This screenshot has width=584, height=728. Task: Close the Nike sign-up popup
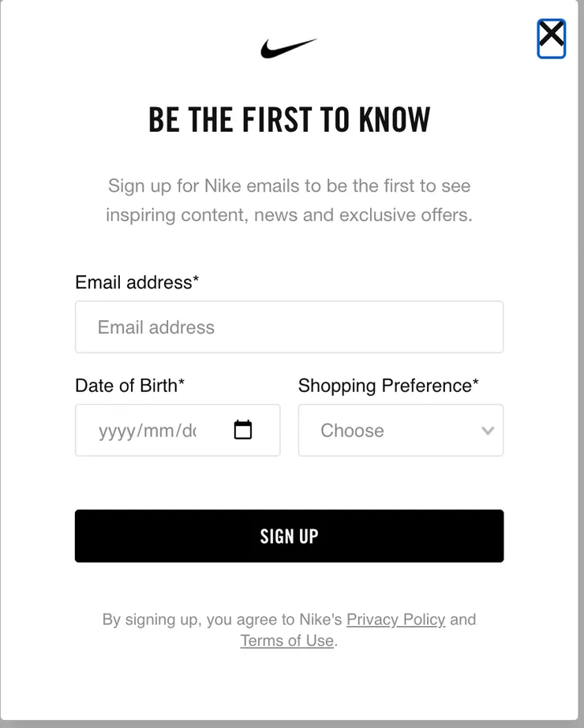coord(551,37)
